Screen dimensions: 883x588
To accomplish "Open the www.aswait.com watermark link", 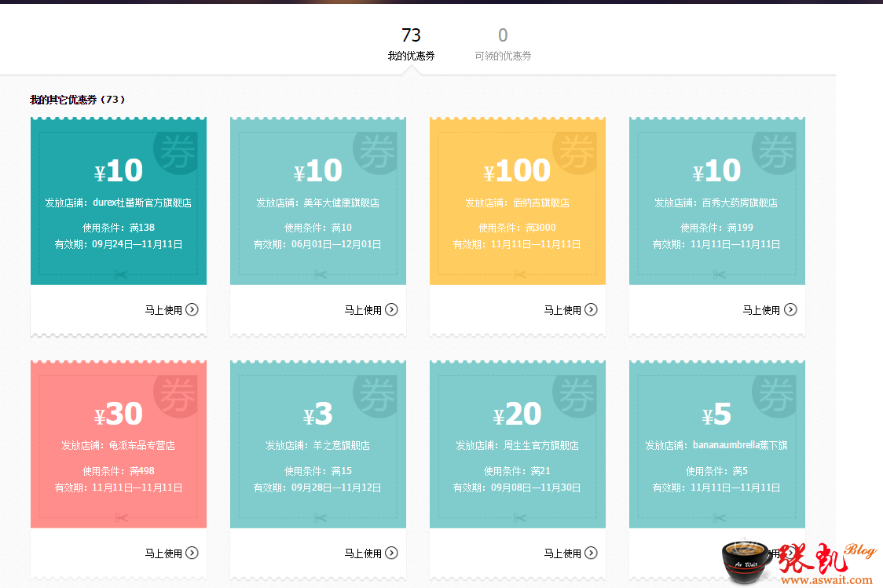I will (x=826, y=580).
